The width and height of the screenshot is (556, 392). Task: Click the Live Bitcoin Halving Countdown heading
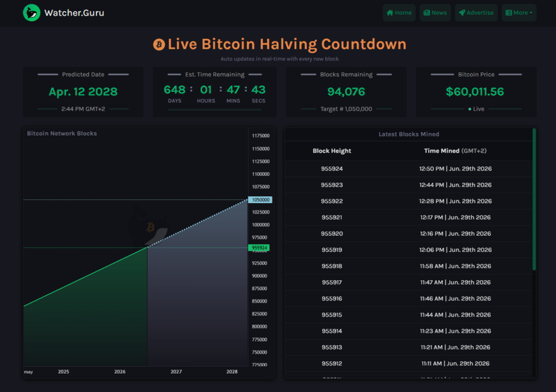pos(287,44)
